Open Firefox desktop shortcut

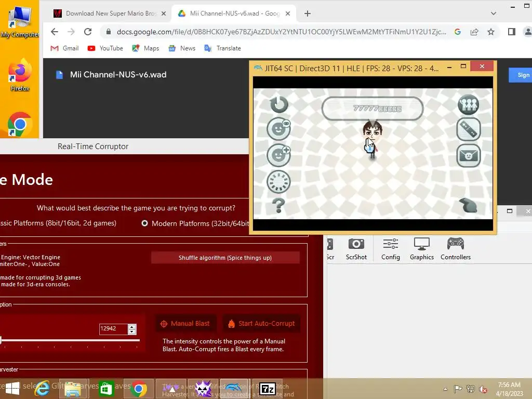[20, 75]
